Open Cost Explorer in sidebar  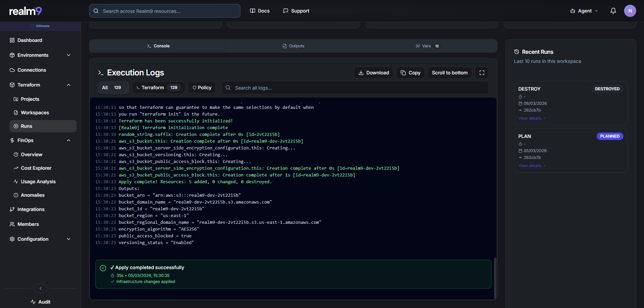point(36,168)
